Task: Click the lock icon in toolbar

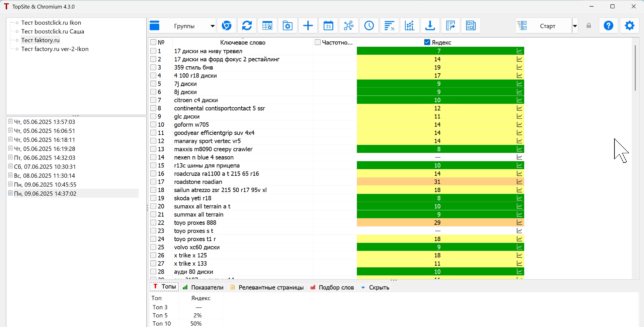Action: pyautogui.click(x=589, y=26)
